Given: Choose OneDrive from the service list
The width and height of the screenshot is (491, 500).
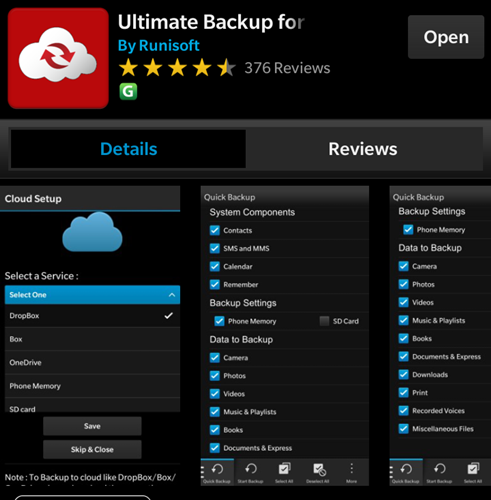Looking at the screenshot, I should (x=92, y=363).
